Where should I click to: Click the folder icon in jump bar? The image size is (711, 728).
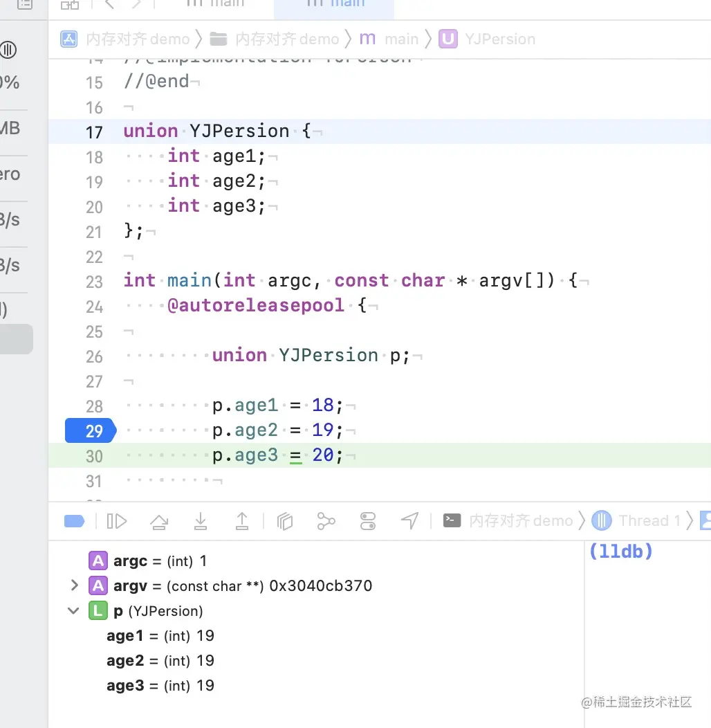[218, 39]
